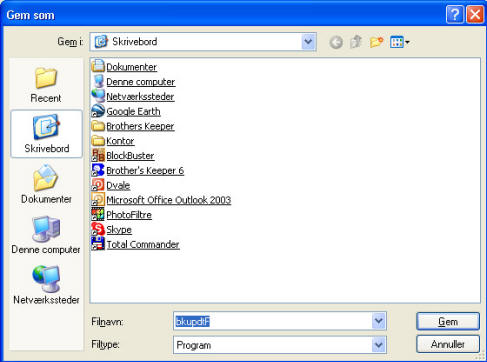Create a new folder icon
This screenshot has width=487, height=362.
coord(376,42)
